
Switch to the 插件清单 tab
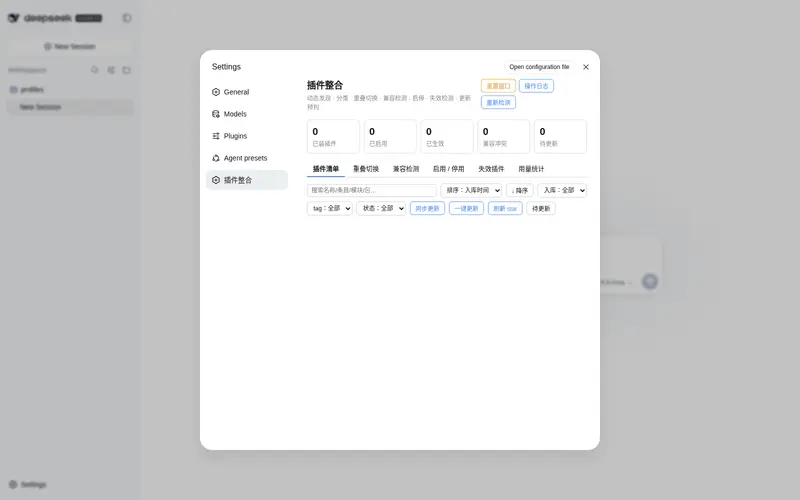[326, 169]
